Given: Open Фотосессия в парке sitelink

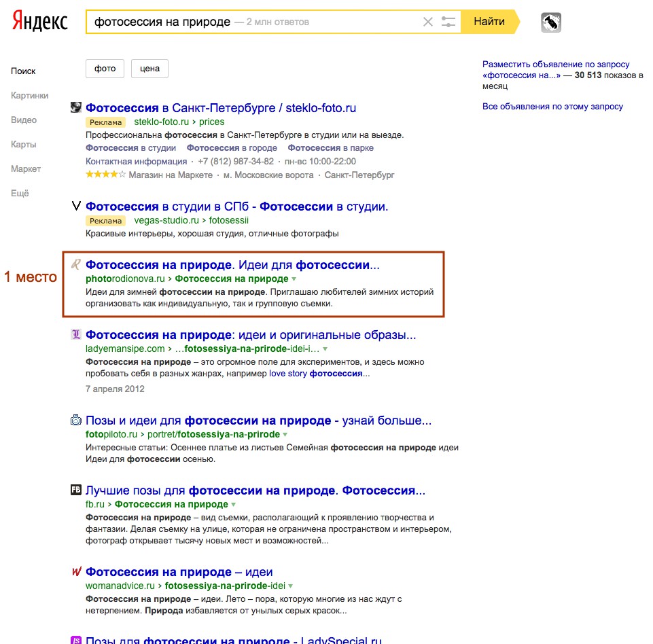Looking at the screenshot, I should (331, 148).
